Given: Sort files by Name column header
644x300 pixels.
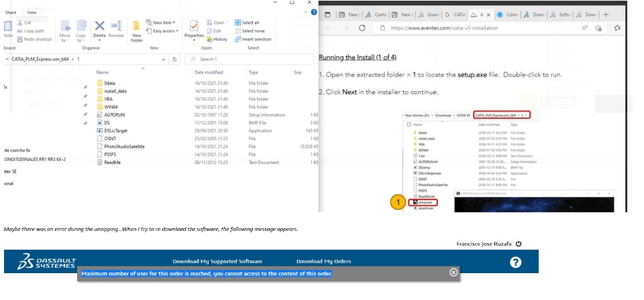Looking at the screenshot, I should tap(102, 72).
